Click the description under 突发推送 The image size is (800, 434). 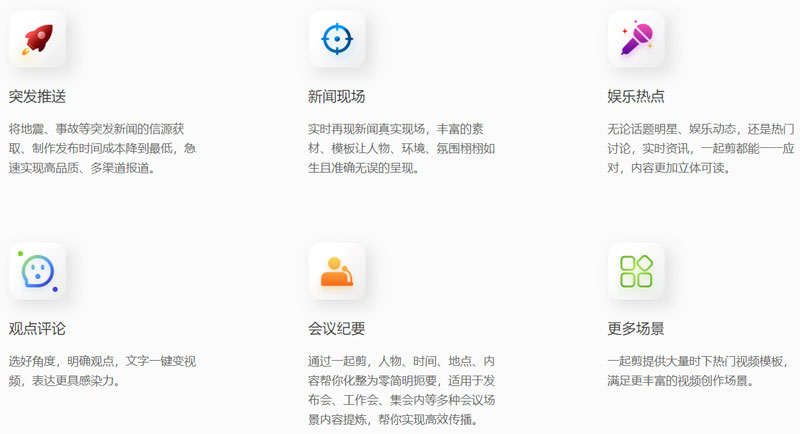click(102, 148)
